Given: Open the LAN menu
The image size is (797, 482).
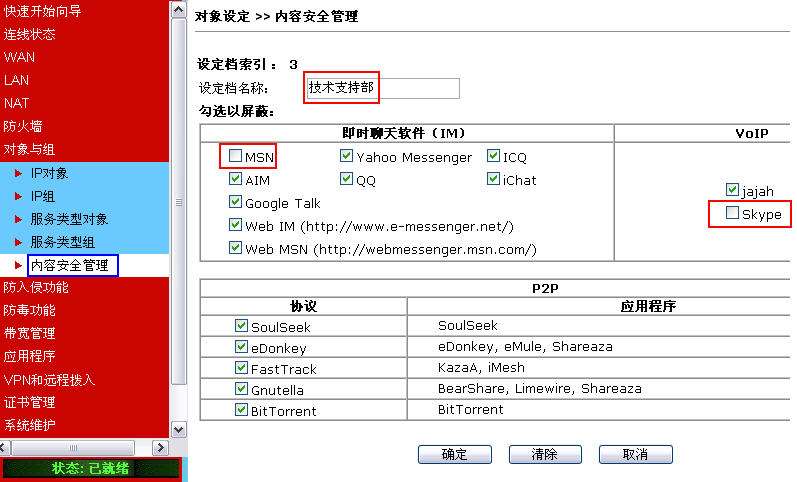Looking at the screenshot, I should [16, 80].
